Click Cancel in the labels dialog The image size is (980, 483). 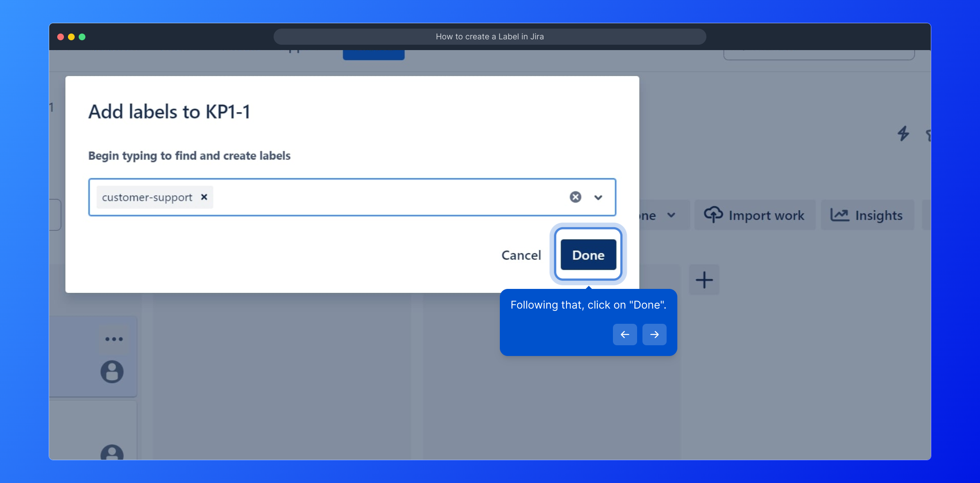(x=521, y=255)
